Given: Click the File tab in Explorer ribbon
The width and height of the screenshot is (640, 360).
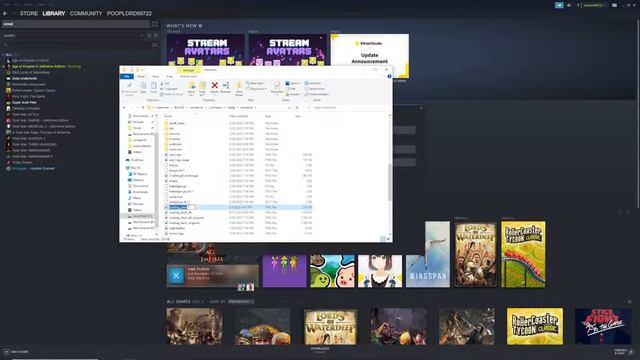Looking at the screenshot, I should [127, 76].
